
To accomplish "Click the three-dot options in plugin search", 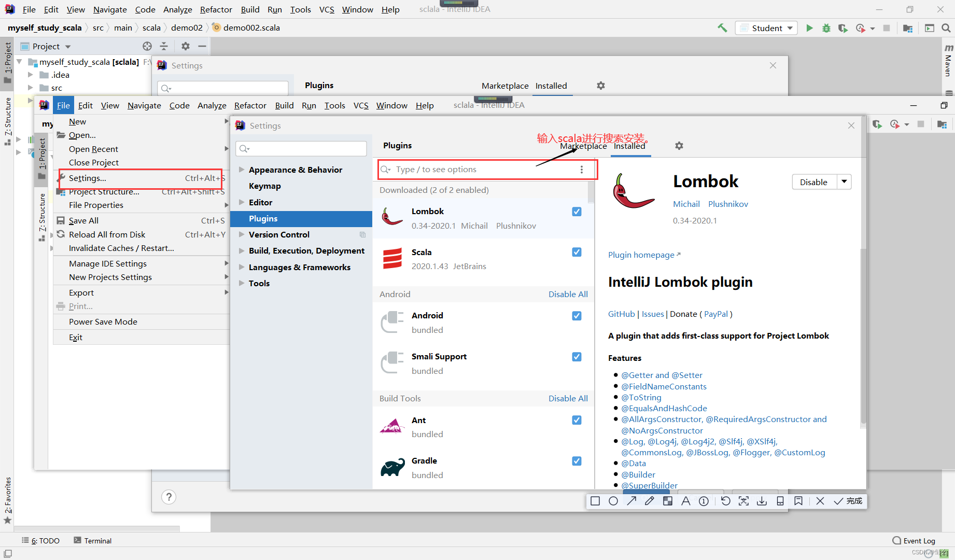I will click(x=582, y=170).
